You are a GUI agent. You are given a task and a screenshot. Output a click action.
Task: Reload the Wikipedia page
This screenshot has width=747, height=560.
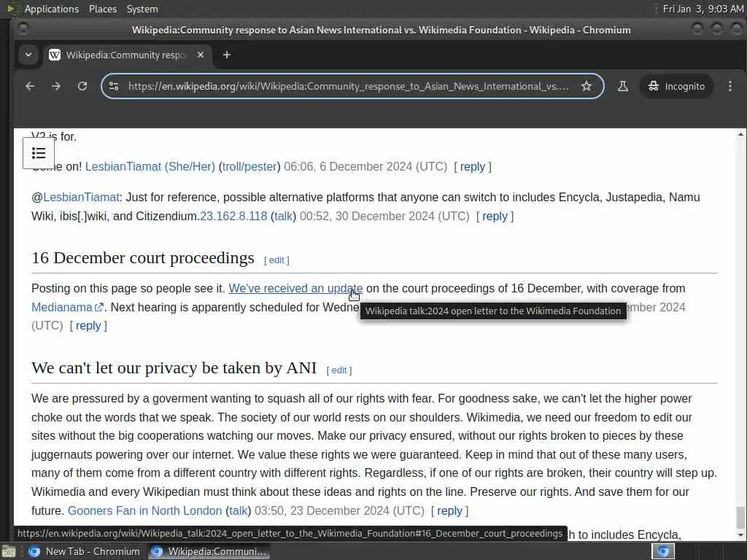[x=82, y=86]
